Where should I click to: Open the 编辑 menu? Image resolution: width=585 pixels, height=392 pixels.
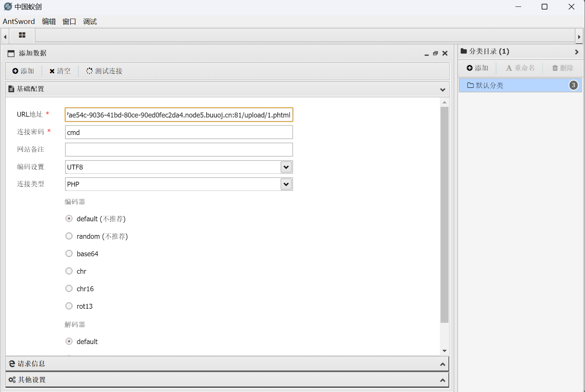pyautogui.click(x=49, y=21)
